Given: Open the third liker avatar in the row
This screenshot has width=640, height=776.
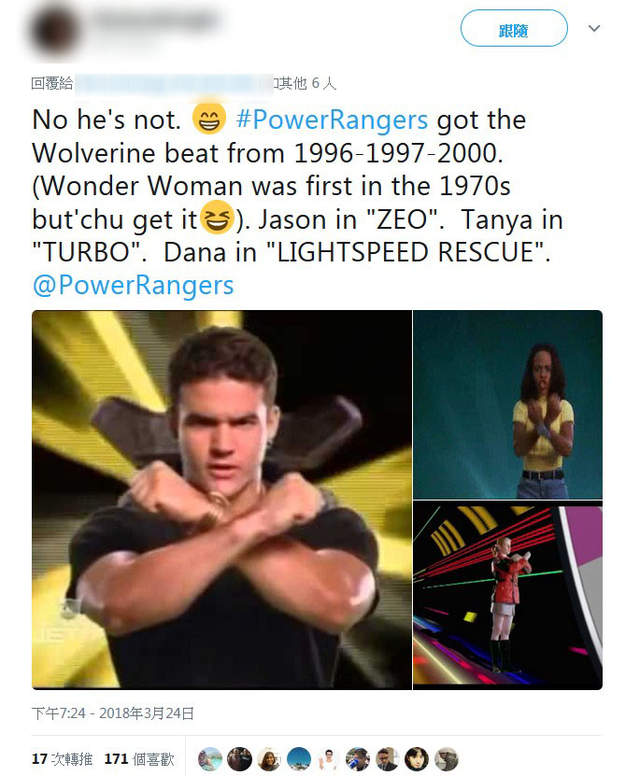Looking at the screenshot, I should click(x=269, y=759).
